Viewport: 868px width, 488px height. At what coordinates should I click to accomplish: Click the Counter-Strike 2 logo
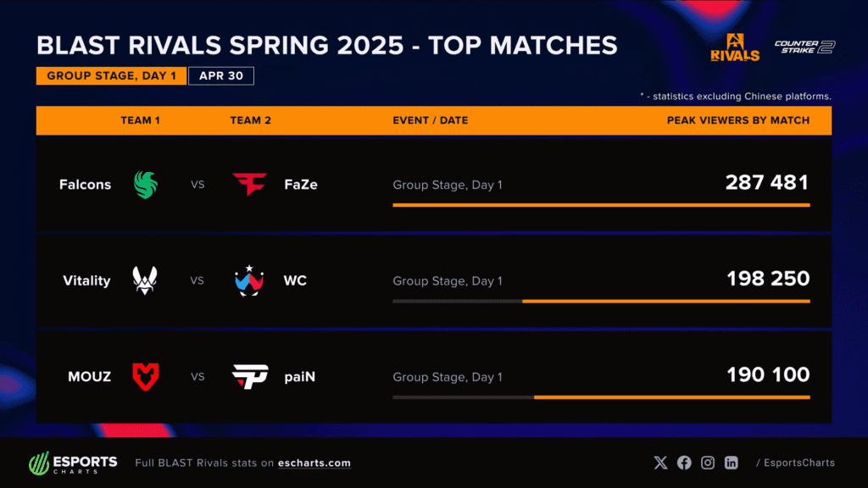805,47
